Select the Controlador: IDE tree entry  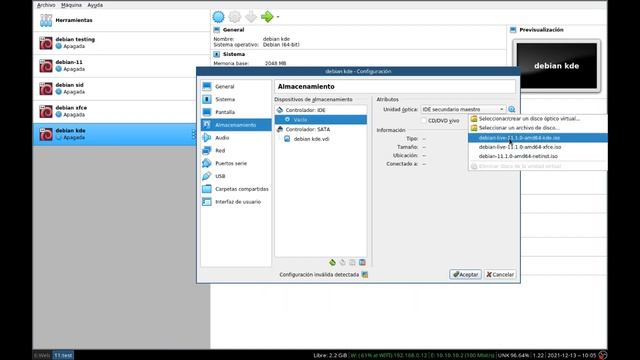point(321,110)
